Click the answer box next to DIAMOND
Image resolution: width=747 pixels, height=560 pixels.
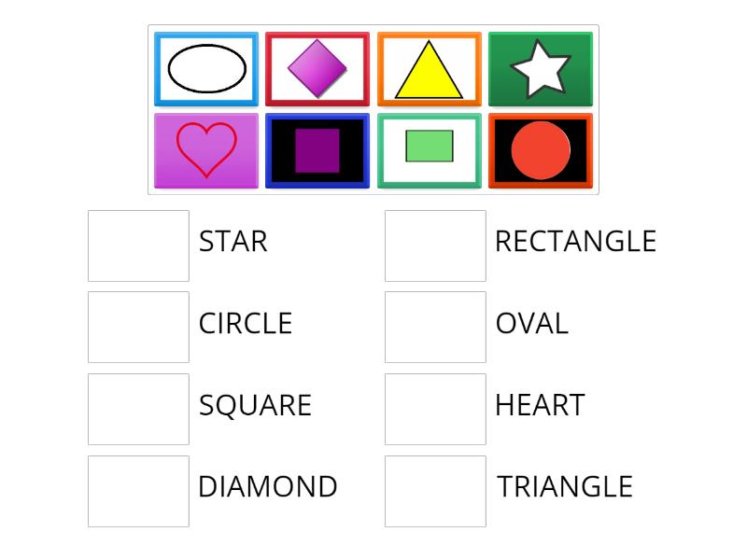(x=138, y=486)
